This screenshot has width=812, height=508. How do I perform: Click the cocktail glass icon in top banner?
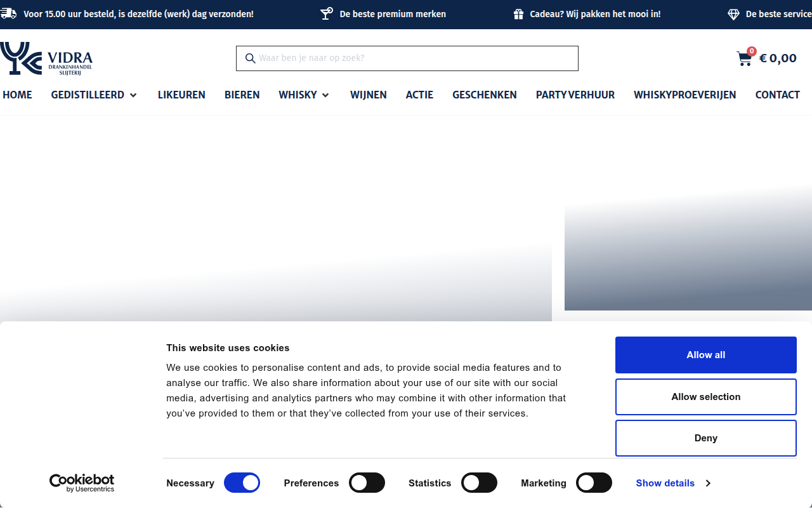point(327,14)
